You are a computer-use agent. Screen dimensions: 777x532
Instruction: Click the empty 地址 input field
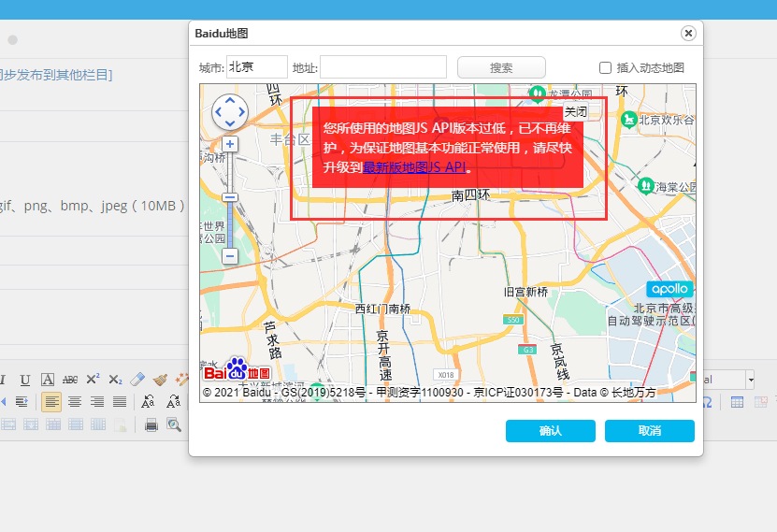click(x=383, y=67)
